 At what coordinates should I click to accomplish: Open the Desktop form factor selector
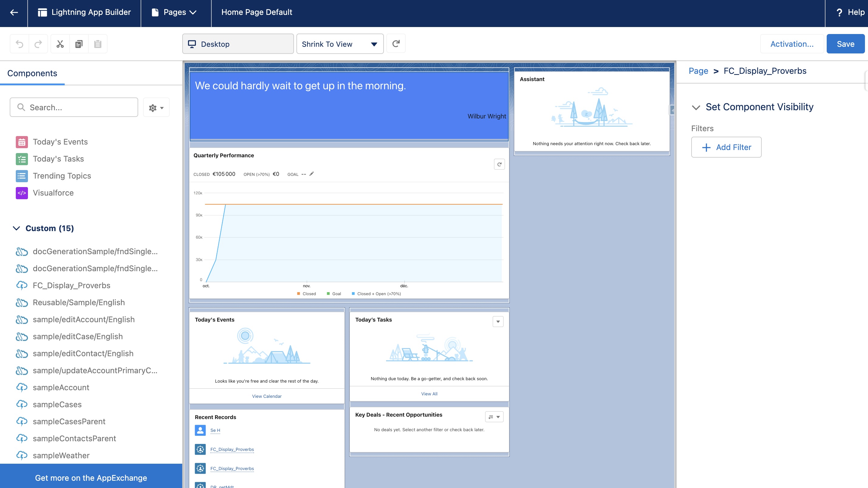pos(238,44)
